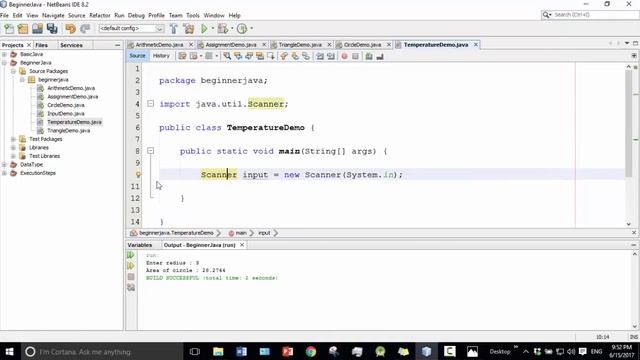640x360 pixels.
Task: Toggle Bookmark editor toolbar button
Action: coord(306,56)
